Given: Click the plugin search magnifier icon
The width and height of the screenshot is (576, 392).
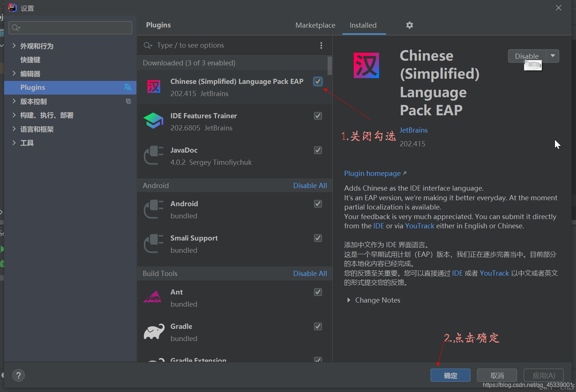Looking at the screenshot, I should tap(148, 45).
